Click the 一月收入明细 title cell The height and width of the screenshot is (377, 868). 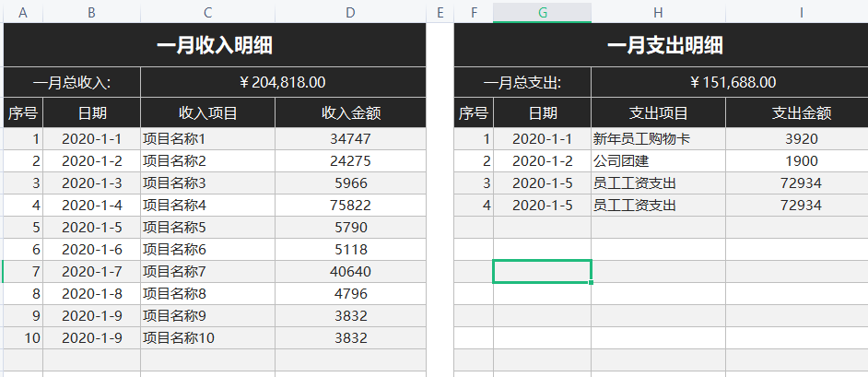click(215, 45)
